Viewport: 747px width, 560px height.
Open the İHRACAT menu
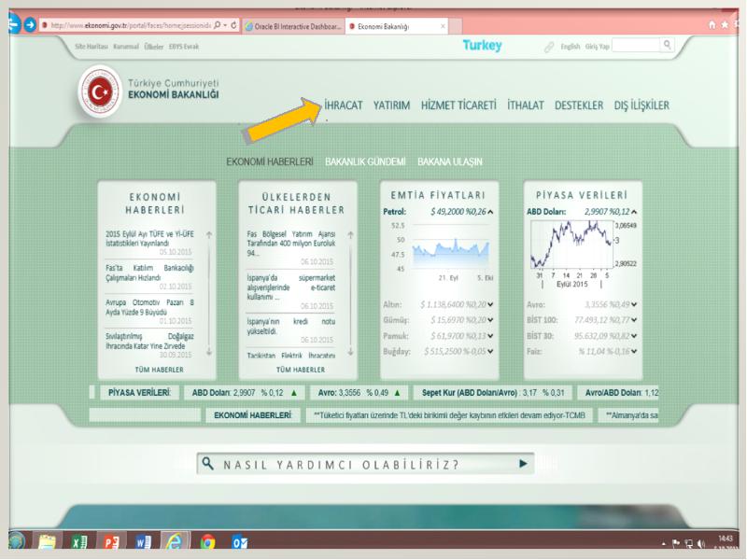344,105
